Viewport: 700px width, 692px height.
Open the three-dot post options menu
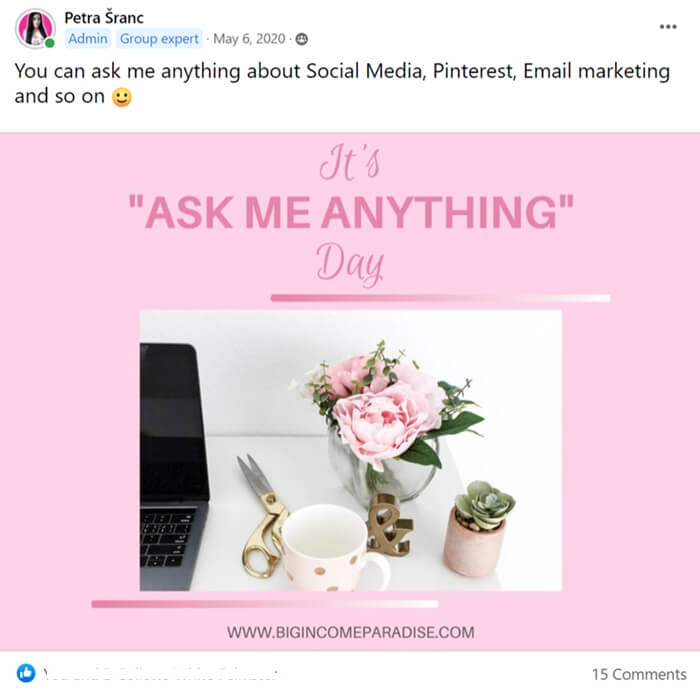point(668,27)
